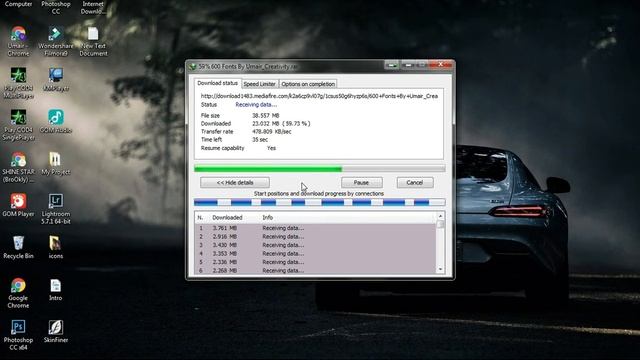Select connection row 3 with 3.430 MB
Image resolution: width=640 pixels, height=360 pixels.
[x=316, y=245]
